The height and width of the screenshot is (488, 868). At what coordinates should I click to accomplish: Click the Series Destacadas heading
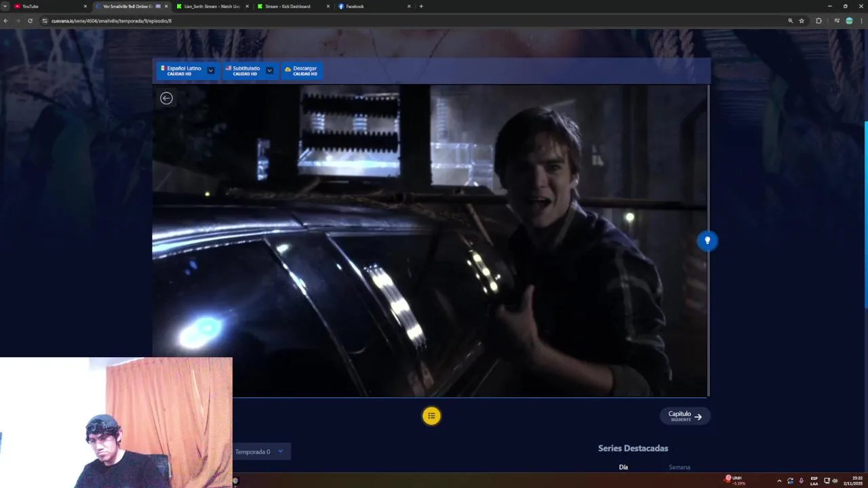[633, 448]
